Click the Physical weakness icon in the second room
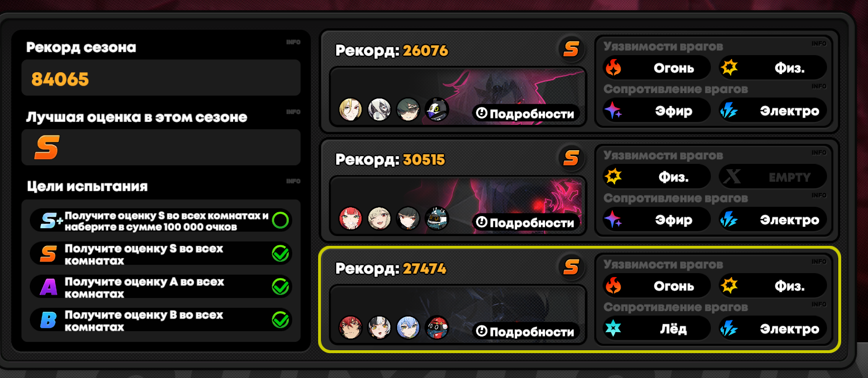 click(613, 176)
